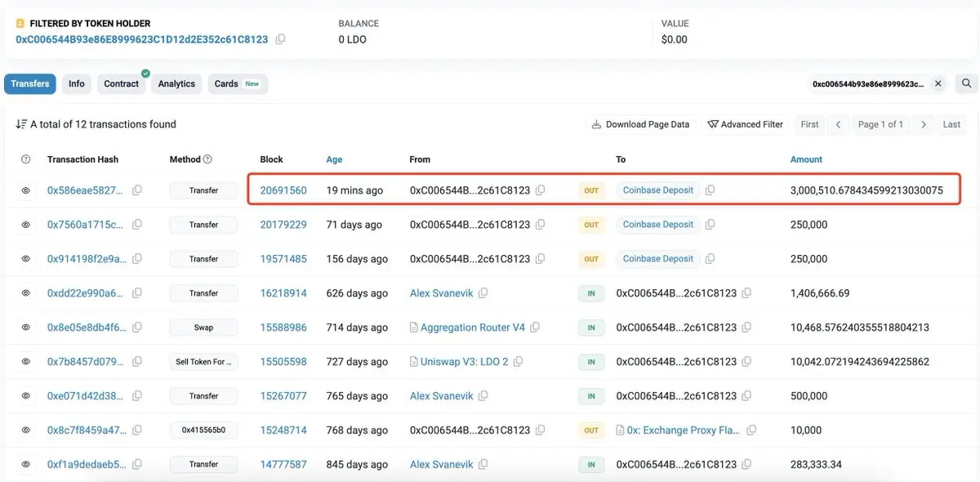Open token holder address 0xC006544B93e86E link
Image resolution: width=980 pixels, height=482 pixels.
point(142,39)
